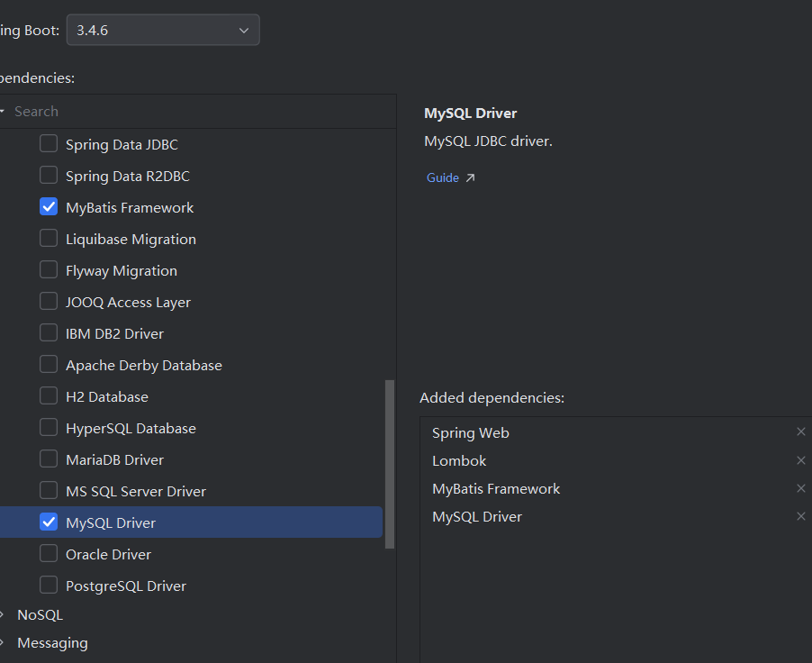Click the MariaDB Driver row label
The width and height of the screenshot is (812, 663).
(115, 459)
